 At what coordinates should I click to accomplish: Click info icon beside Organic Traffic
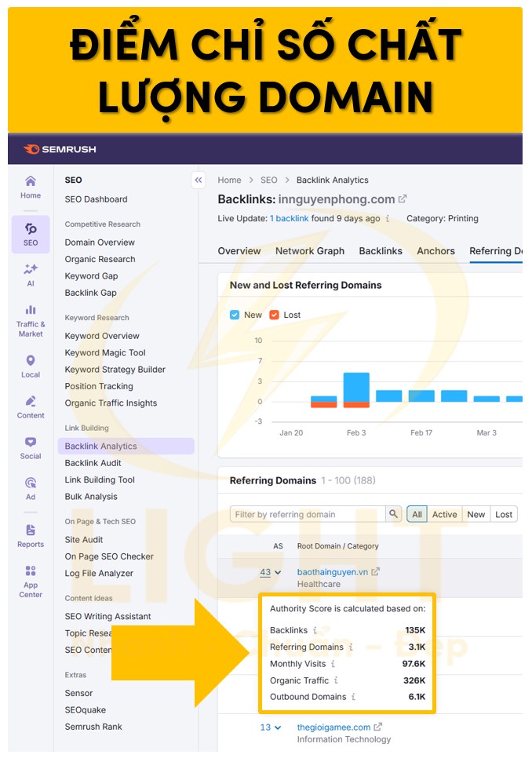(x=335, y=680)
